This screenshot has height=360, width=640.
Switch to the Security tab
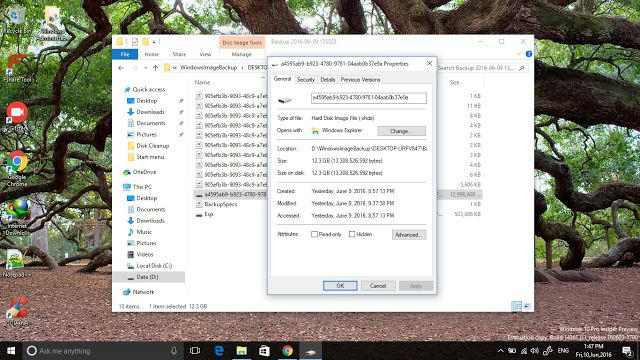pyautogui.click(x=305, y=80)
